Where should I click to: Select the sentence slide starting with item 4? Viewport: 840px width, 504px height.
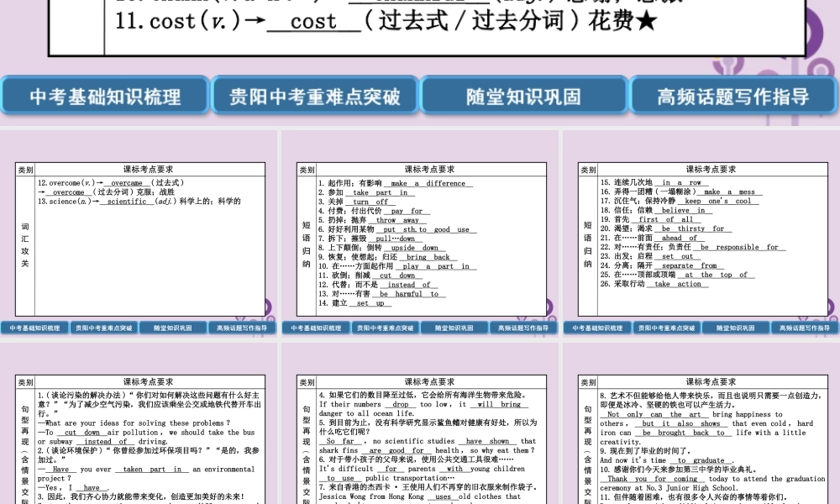tap(420, 423)
